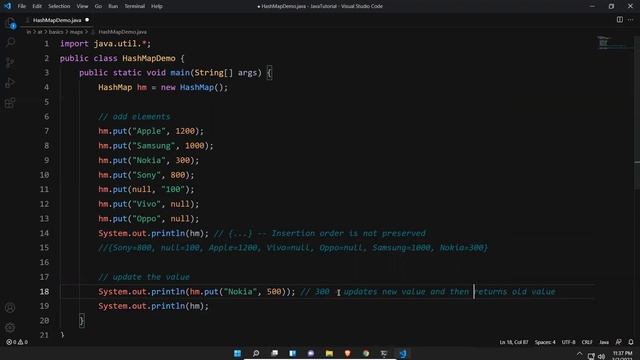Open editor More Actions menu
Viewport: 640px width, 360px height.
coord(631,20)
